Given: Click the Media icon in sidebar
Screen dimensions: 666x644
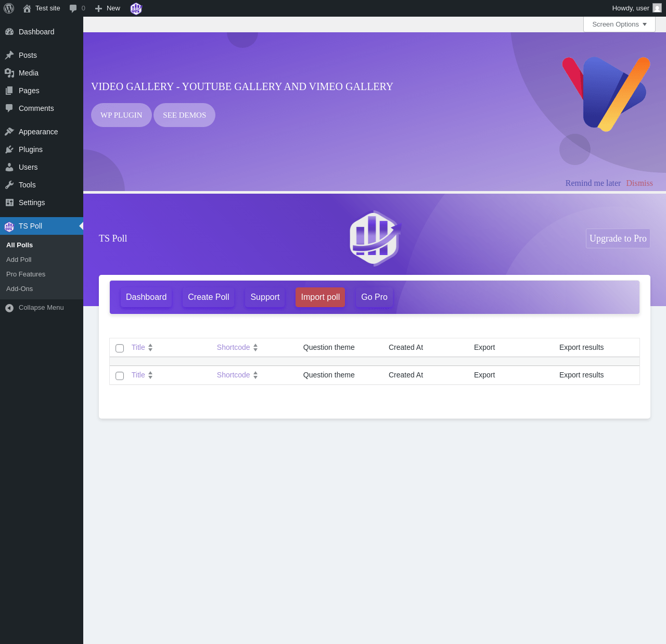Looking at the screenshot, I should pyautogui.click(x=9, y=73).
